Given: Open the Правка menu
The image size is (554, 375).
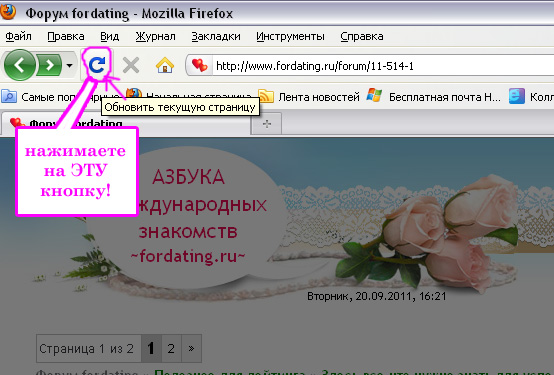Looking at the screenshot, I should tap(66, 36).
